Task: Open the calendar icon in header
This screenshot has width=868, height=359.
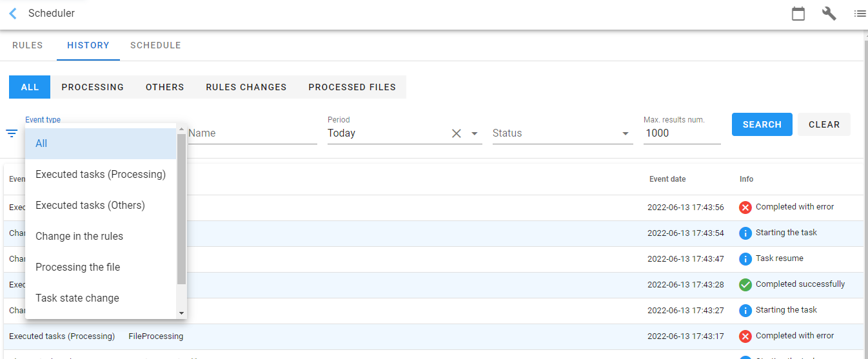Action: pyautogui.click(x=798, y=14)
